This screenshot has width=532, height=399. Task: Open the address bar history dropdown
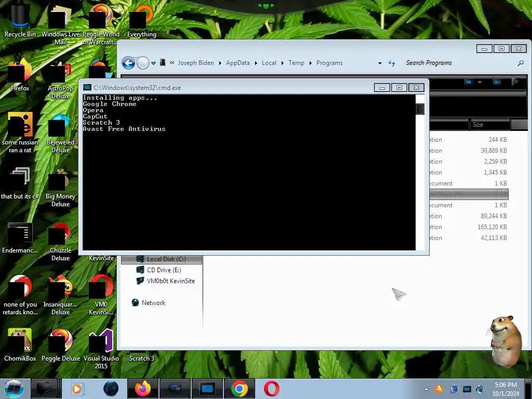pos(380,63)
